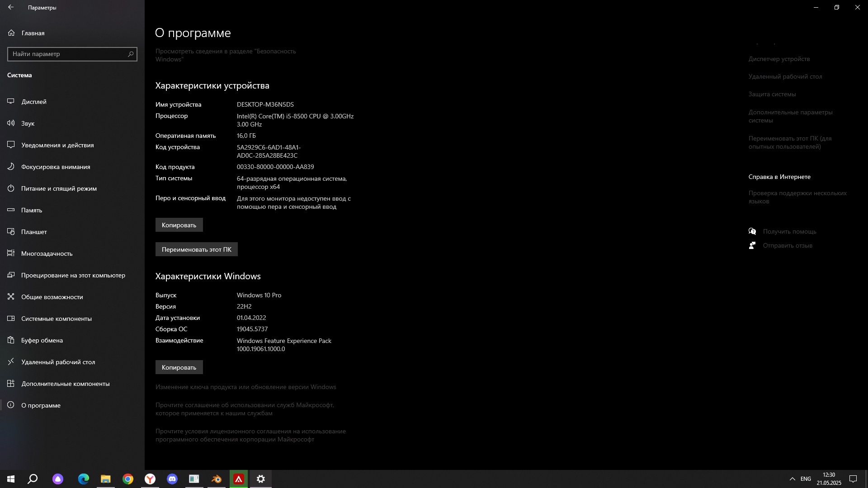868x488 pixels.
Task: Click the back arrow in Параметры
Action: pyautogui.click(x=11, y=7)
